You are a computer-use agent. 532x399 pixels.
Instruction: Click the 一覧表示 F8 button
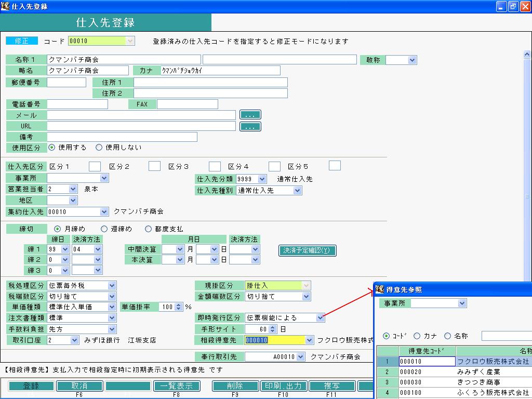click(x=177, y=386)
